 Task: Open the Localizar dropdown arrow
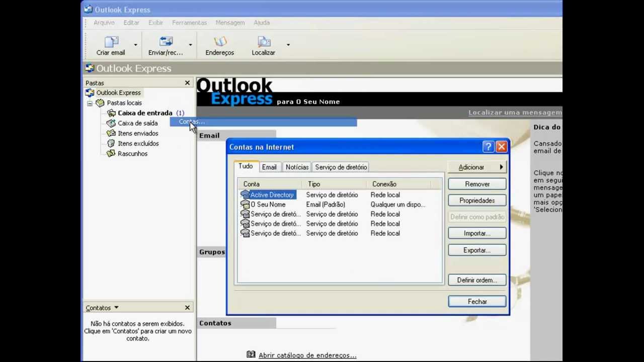[x=288, y=45]
